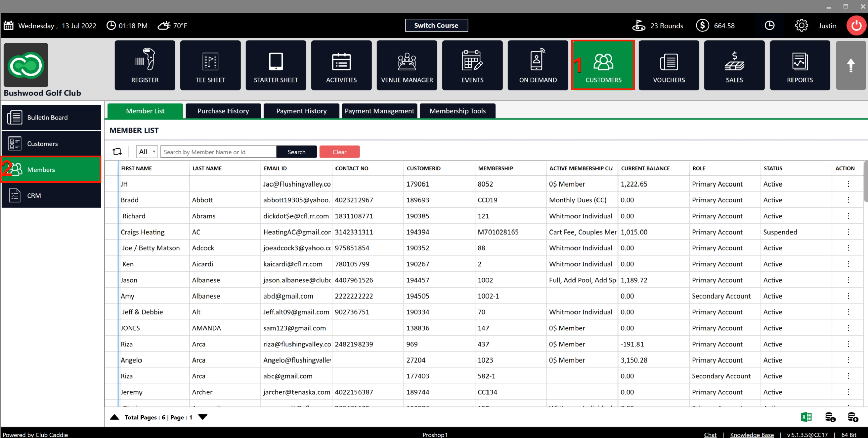This screenshot has width=868, height=438.
Task: Click the Switch Course button
Action: (x=436, y=25)
